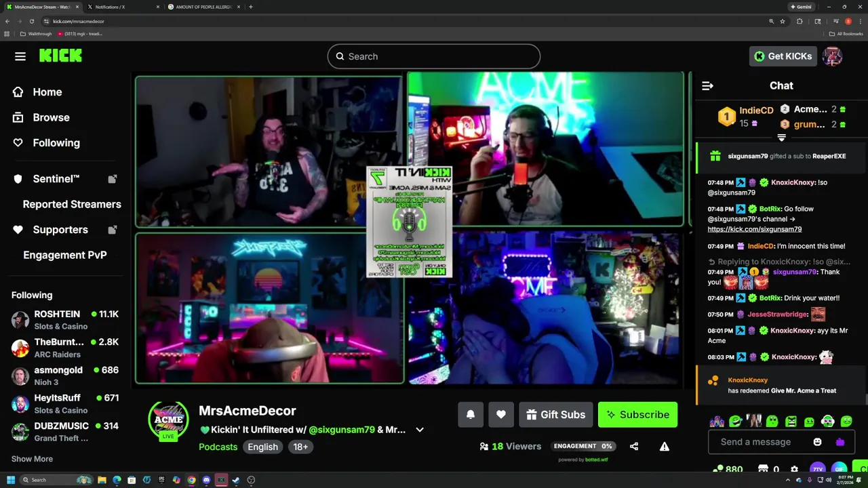This screenshot has width=868, height=488.
Task: Open Browse in sidebar
Action: pyautogui.click(x=41, y=117)
